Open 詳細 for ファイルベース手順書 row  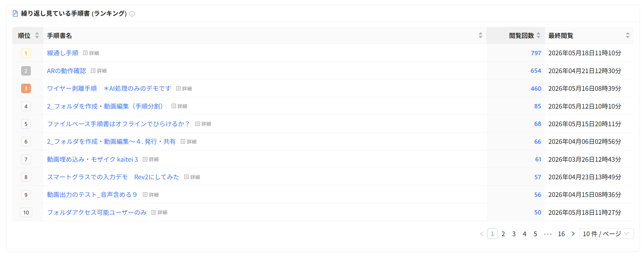(x=203, y=124)
